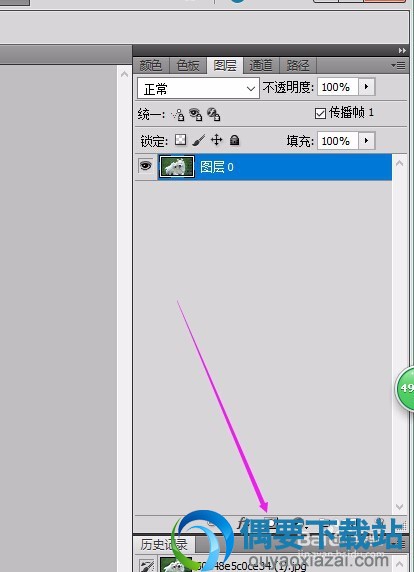The width and height of the screenshot is (414, 572).
Task: Click the 填充 fill value field
Action: coord(338,141)
